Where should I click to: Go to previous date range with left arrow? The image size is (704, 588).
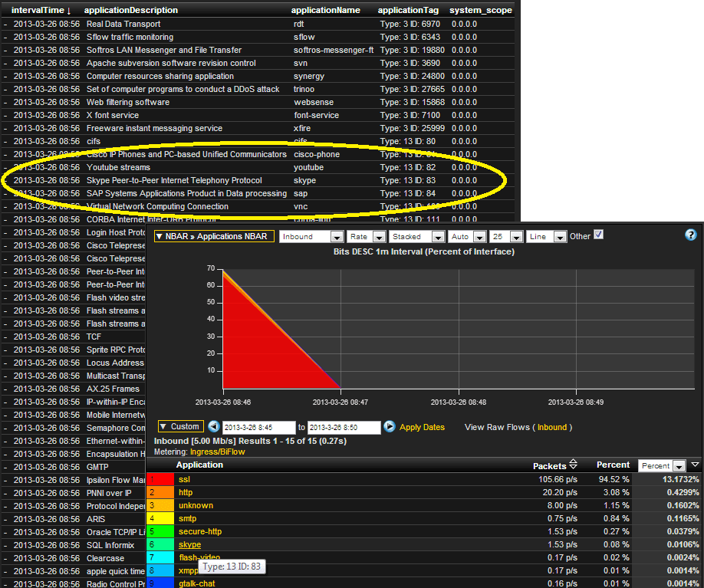point(214,426)
